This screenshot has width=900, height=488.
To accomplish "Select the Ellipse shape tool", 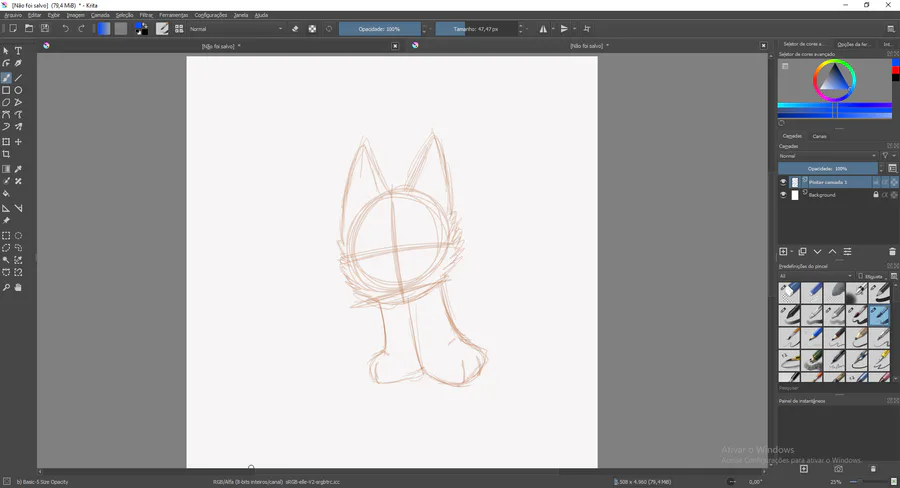I will 18,90.
